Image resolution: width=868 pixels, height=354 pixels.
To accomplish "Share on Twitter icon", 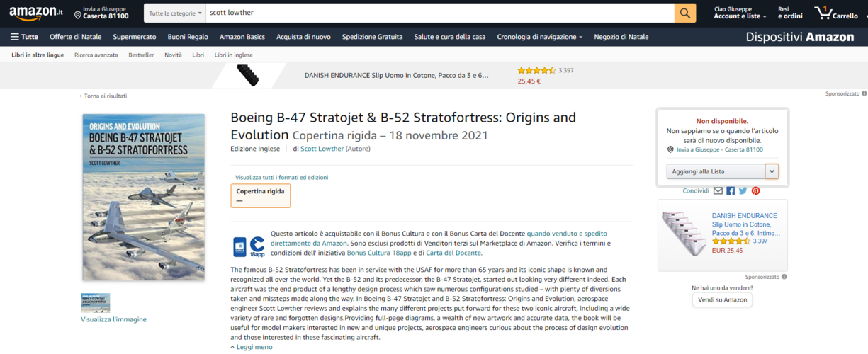I will click(743, 190).
